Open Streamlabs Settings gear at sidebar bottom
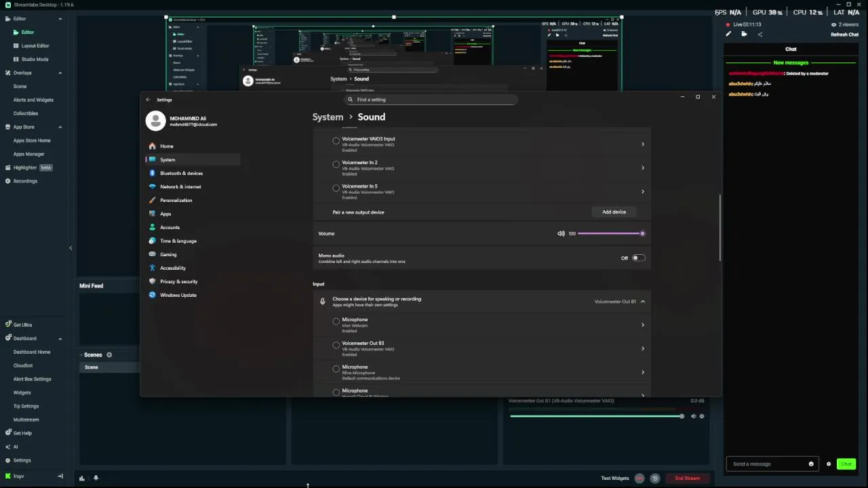Viewport: 868px width, 488px height. coord(18,460)
